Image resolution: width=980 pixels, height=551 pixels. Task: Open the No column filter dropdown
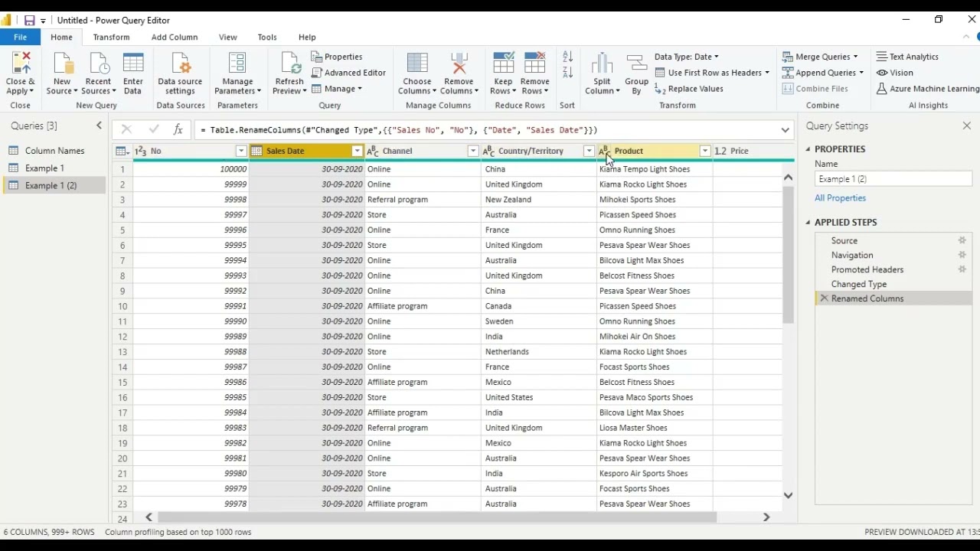click(240, 152)
